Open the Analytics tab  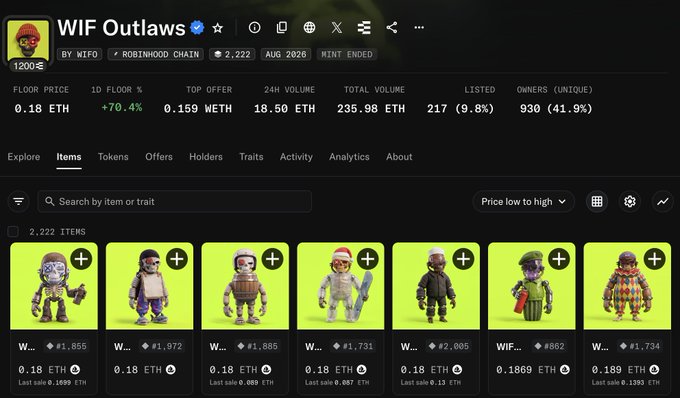pyautogui.click(x=349, y=157)
